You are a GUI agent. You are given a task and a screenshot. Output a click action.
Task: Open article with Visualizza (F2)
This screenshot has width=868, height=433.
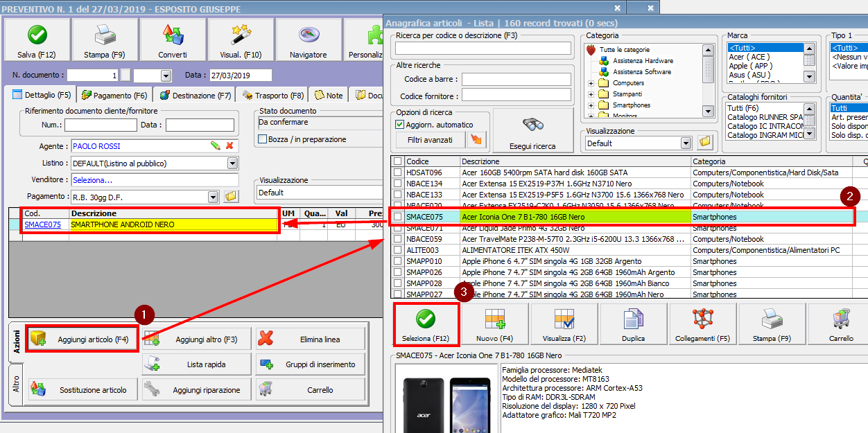564,325
